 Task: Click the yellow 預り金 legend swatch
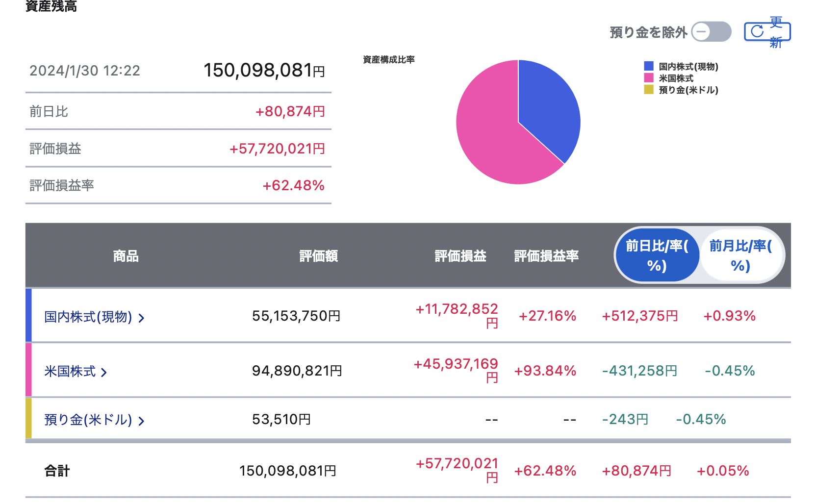click(649, 90)
